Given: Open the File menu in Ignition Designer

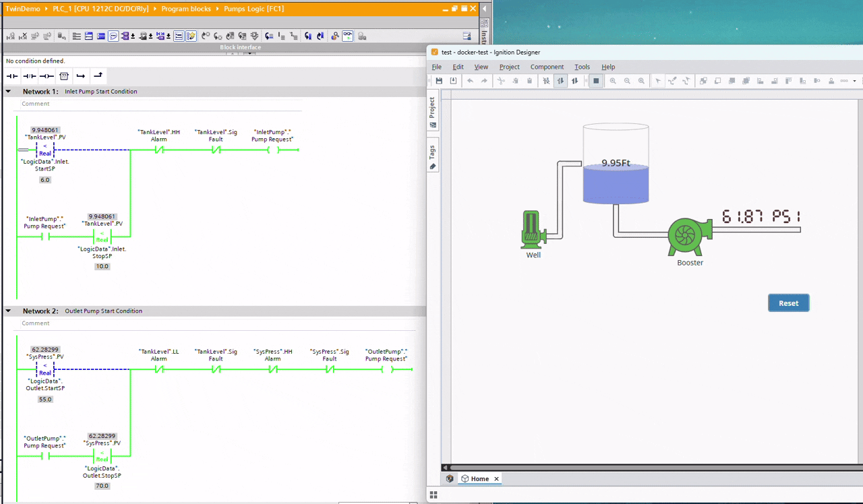Looking at the screenshot, I should pos(436,67).
